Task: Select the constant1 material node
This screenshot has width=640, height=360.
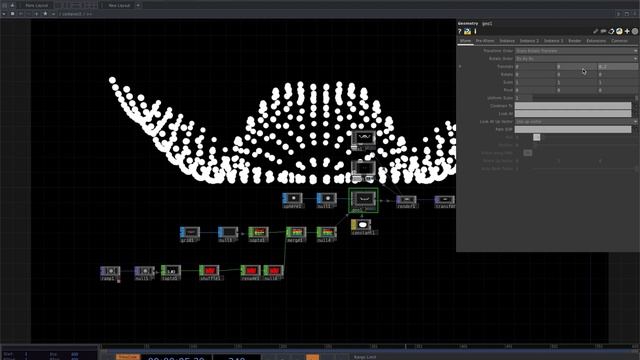Action: [362, 227]
